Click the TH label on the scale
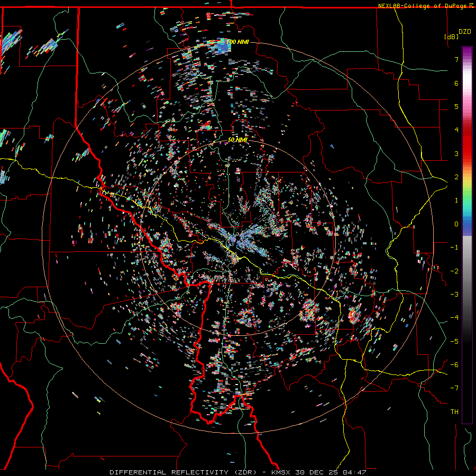 (454, 412)
